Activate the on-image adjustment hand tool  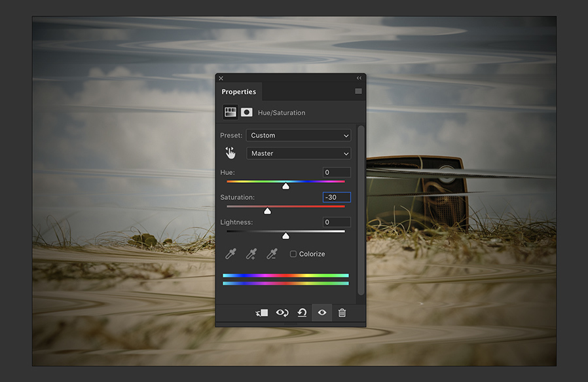230,153
